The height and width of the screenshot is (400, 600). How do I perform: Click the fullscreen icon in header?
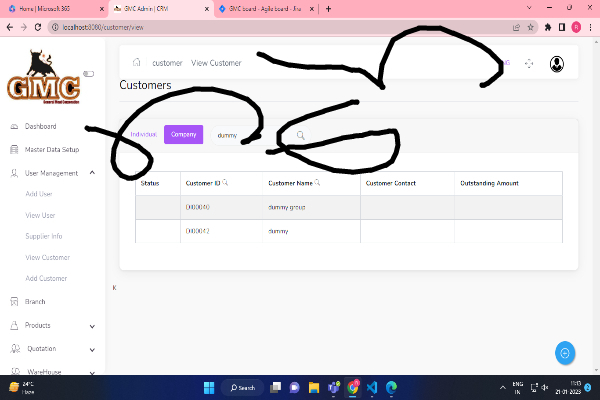tap(529, 63)
